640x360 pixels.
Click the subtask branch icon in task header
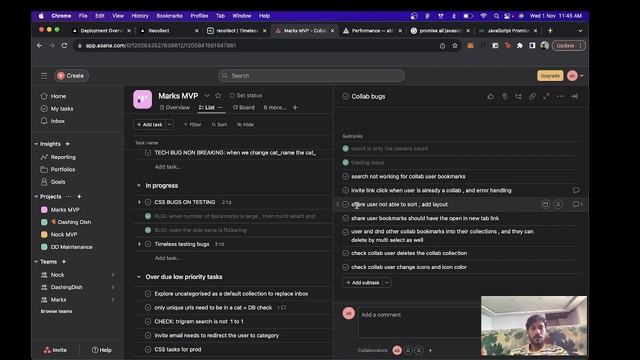tap(518, 96)
